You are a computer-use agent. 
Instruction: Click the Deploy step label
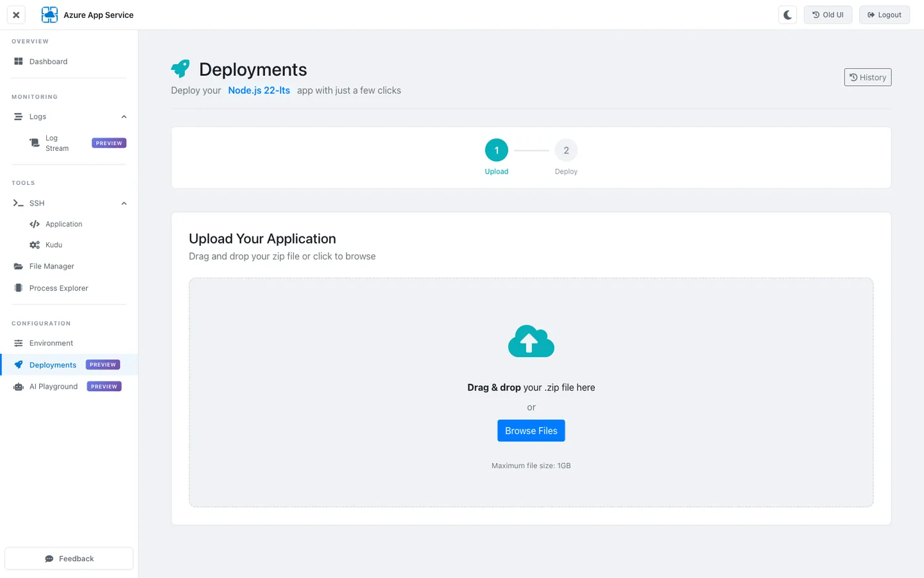pos(566,171)
